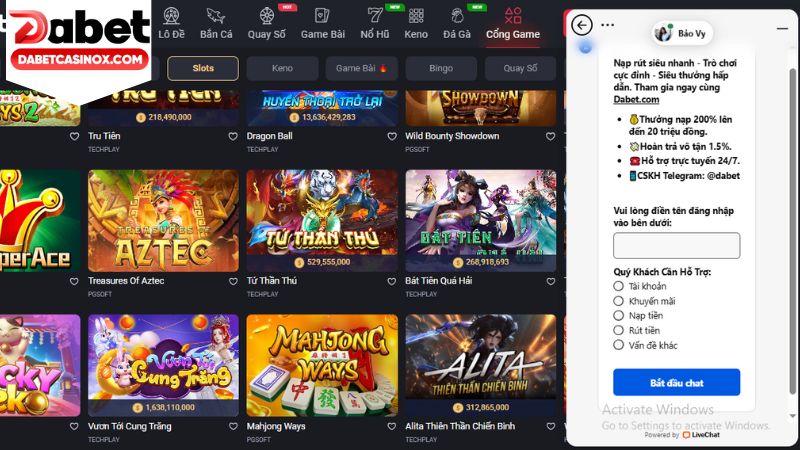
Task: Open the Keno grid icon
Action: click(416, 16)
